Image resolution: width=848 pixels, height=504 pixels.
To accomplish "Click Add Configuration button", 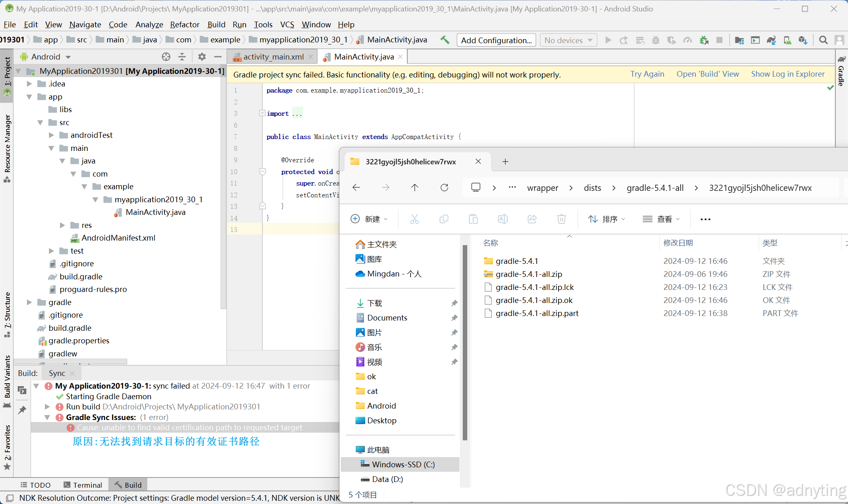I will point(496,40).
